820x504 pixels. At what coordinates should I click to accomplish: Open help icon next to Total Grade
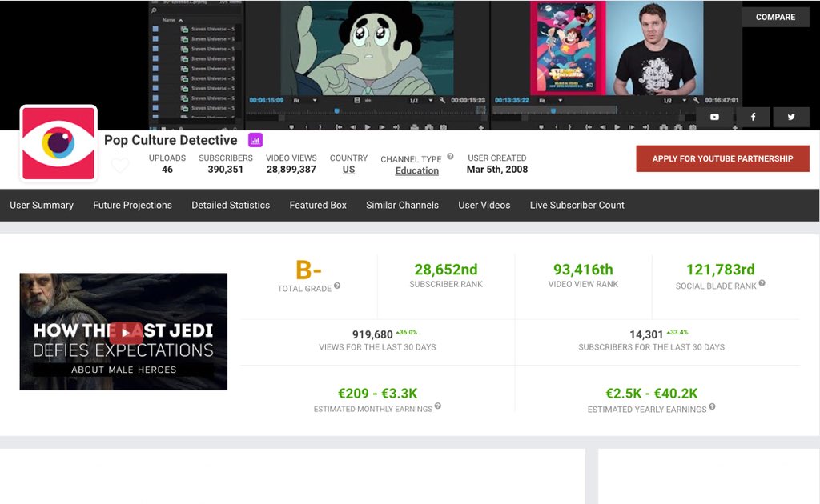coord(337,286)
